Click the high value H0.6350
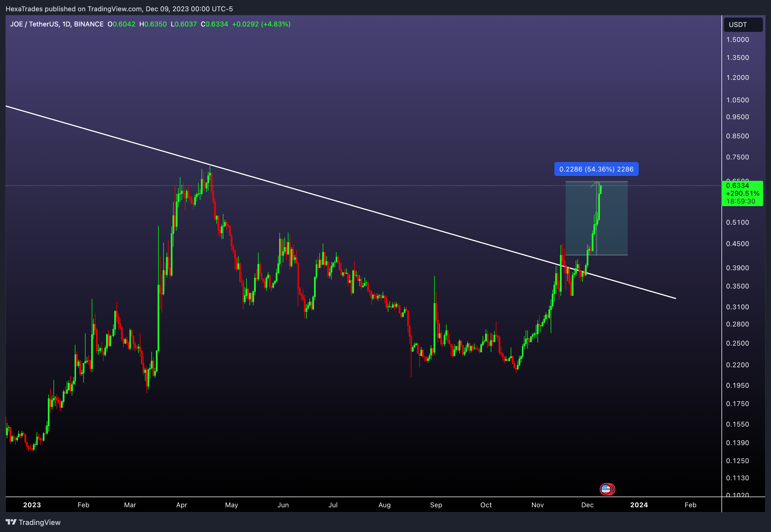This screenshot has width=771, height=532. point(153,24)
